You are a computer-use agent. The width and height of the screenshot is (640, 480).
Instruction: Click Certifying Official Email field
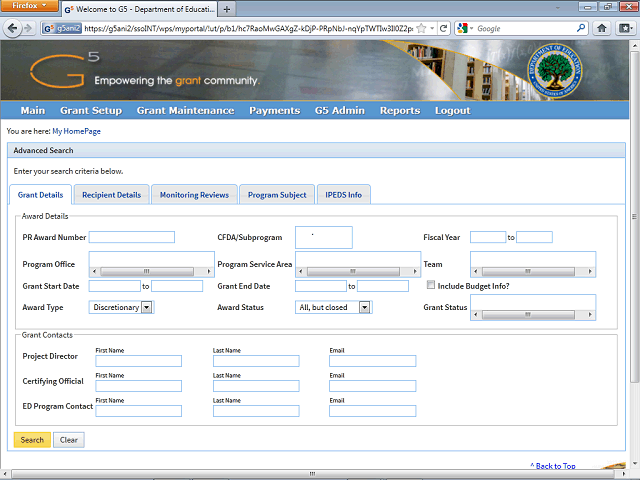coord(373,386)
